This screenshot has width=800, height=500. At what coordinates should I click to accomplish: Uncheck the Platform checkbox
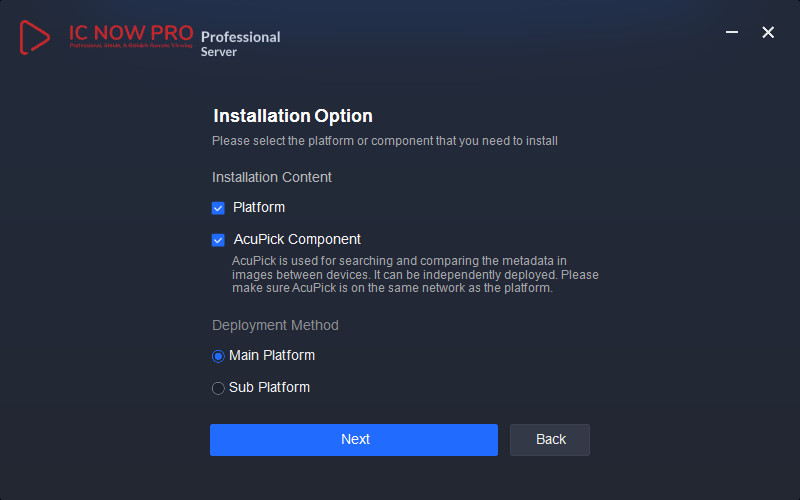(x=218, y=208)
